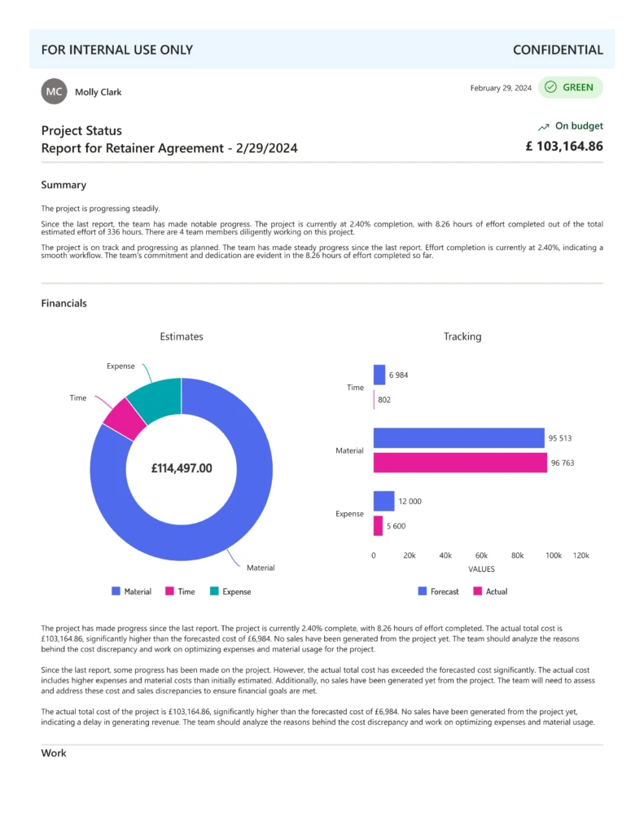Screen dimensions: 644x834
Task: Toggle the Forecast legend in Tracking
Action: click(x=438, y=591)
